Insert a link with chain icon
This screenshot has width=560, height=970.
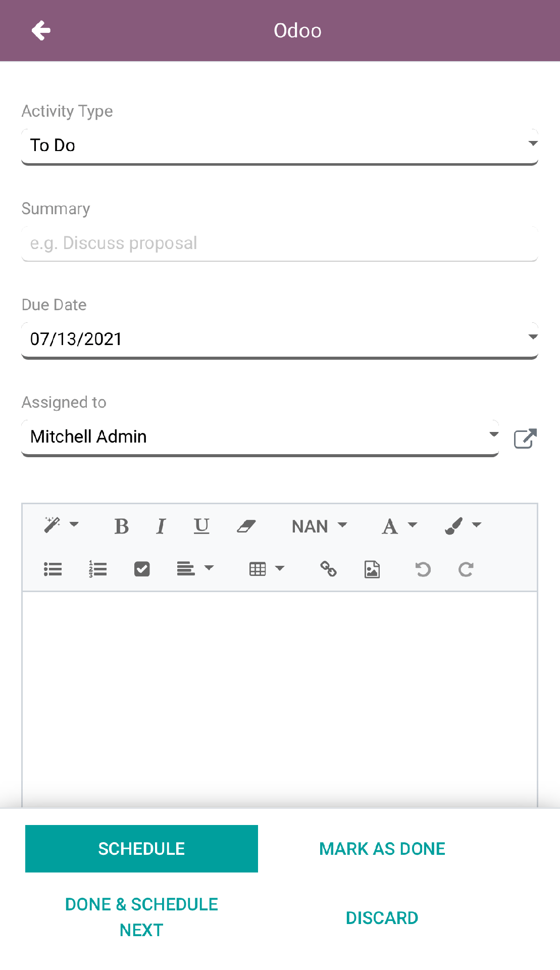point(328,569)
